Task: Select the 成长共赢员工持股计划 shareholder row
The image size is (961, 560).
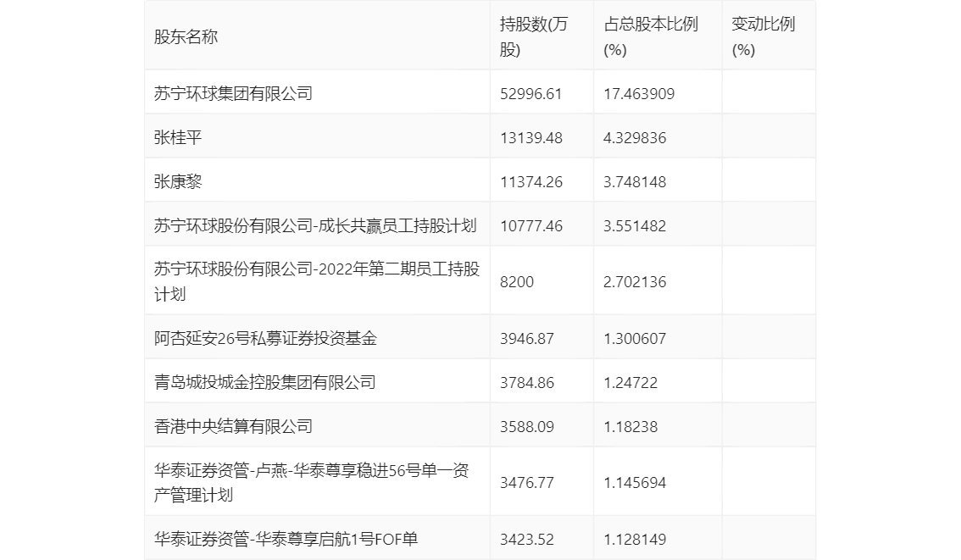Action: coord(315,225)
